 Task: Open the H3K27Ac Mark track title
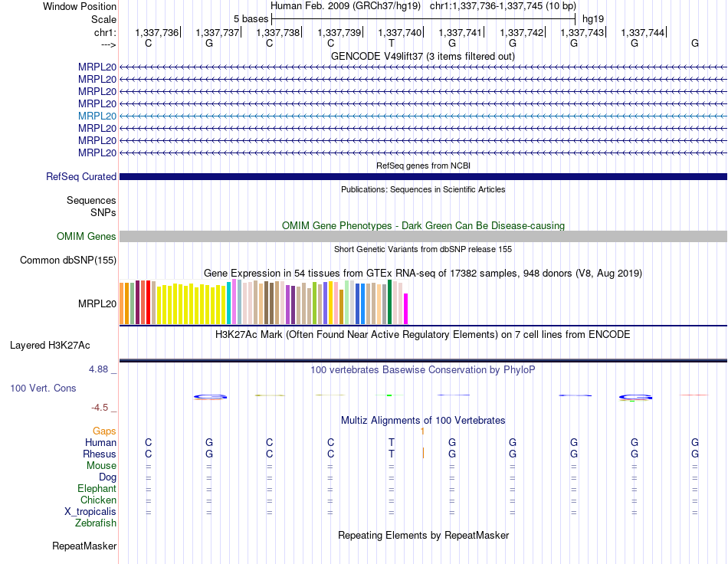tap(423, 335)
